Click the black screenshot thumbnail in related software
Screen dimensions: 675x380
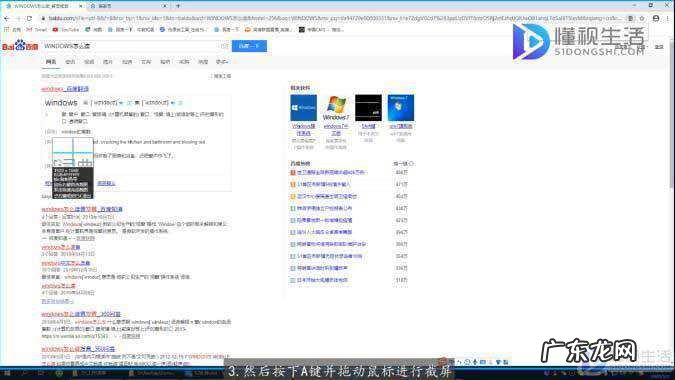pyautogui.click(x=368, y=108)
